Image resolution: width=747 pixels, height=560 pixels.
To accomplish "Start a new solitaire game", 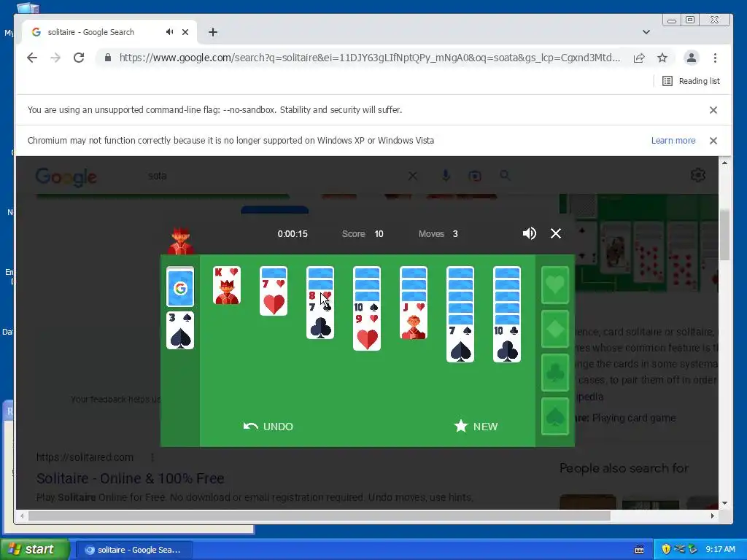I will 476,426.
